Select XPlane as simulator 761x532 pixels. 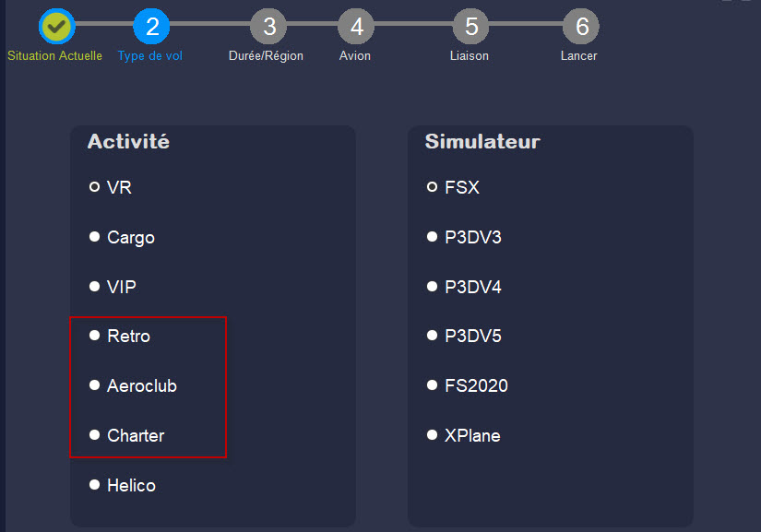pos(432,435)
